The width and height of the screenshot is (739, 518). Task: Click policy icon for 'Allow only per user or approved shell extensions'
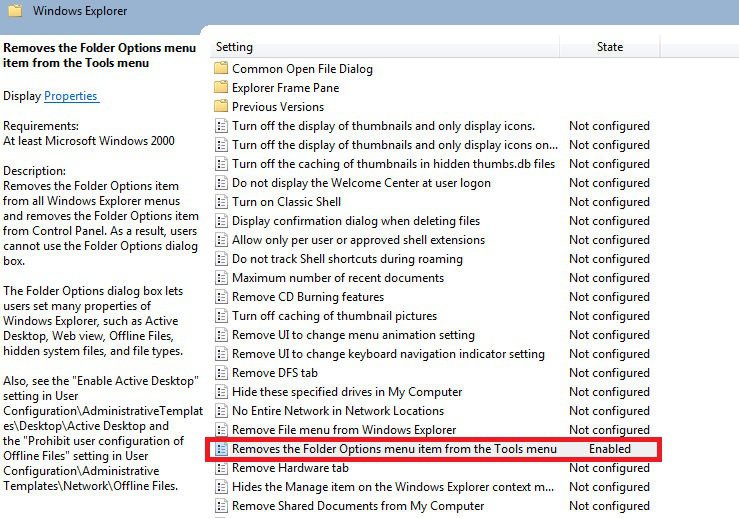click(x=221, y=240)
